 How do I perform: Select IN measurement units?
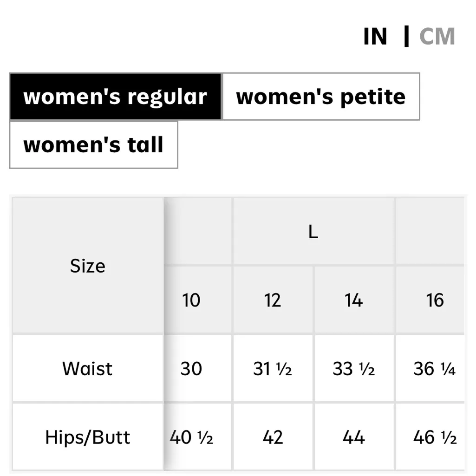[x=375, y=37]
